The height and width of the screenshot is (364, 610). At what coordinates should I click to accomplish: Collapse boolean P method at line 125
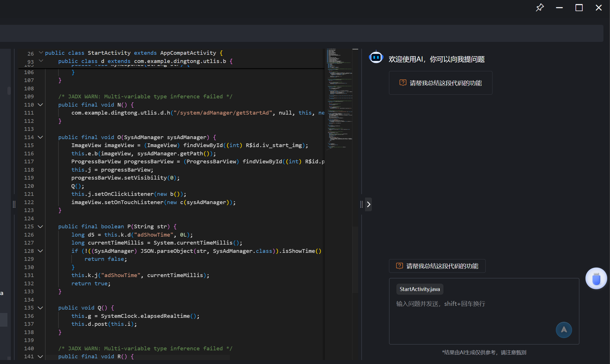[x=40, y=227]
